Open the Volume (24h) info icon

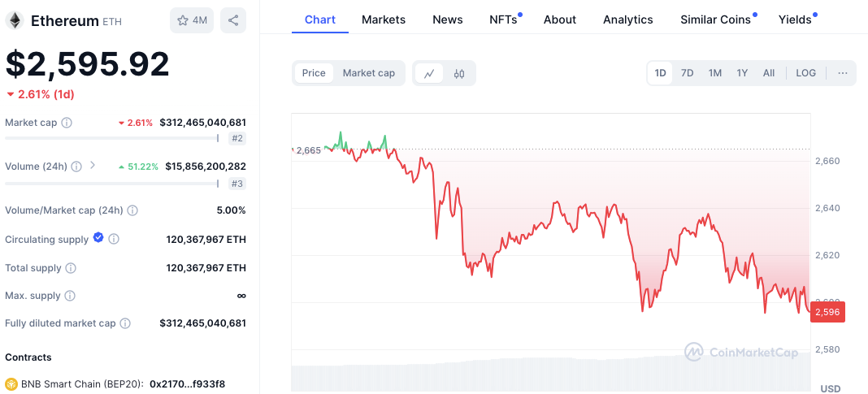point(77,167)
